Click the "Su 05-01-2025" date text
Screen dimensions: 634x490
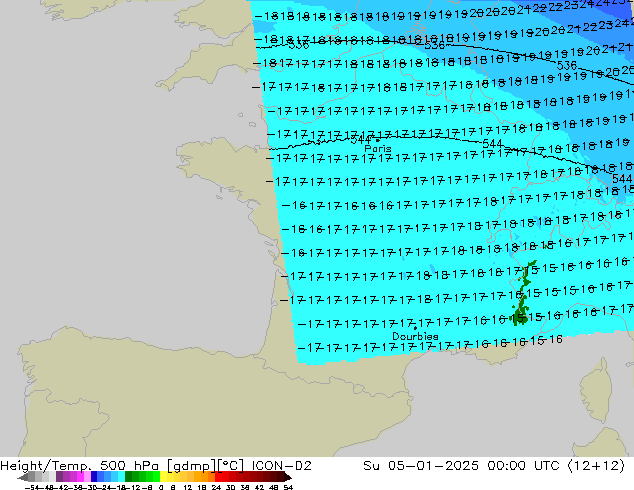[x=421, y=465]
